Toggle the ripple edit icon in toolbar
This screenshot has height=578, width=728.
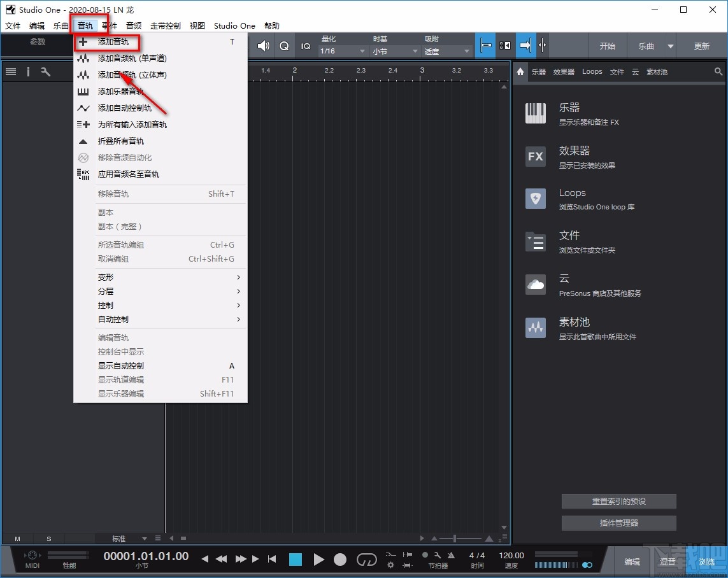505,45
